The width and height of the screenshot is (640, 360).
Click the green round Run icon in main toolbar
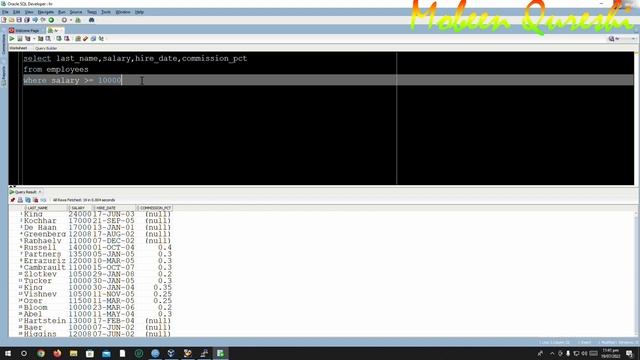click(51, 20)
